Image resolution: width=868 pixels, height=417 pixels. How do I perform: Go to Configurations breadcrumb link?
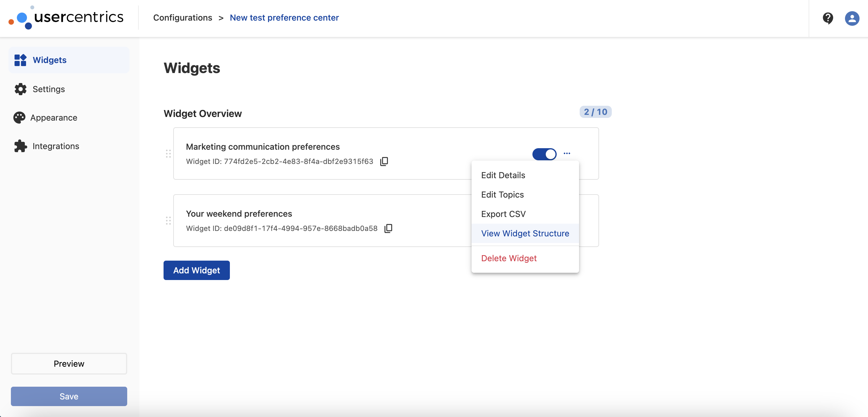(x=182, y=18)
